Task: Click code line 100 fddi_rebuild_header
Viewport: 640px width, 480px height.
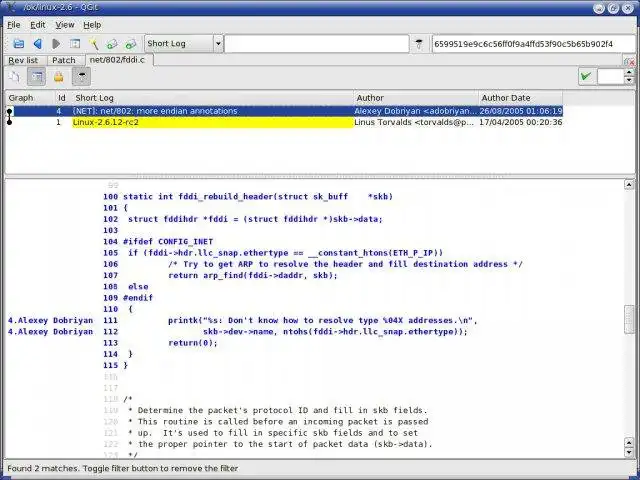Action: [x=258, y=197]
